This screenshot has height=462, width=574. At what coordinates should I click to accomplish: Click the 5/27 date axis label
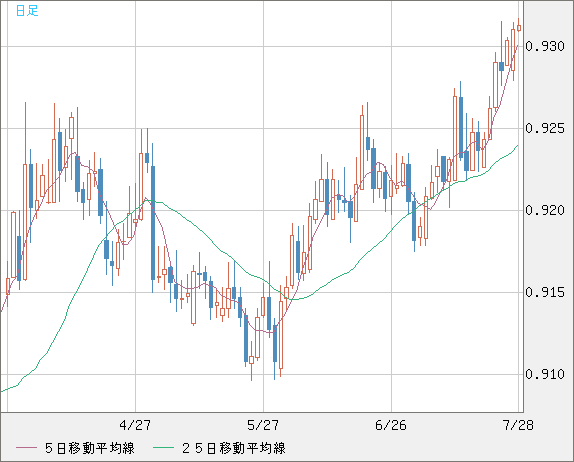263,425
